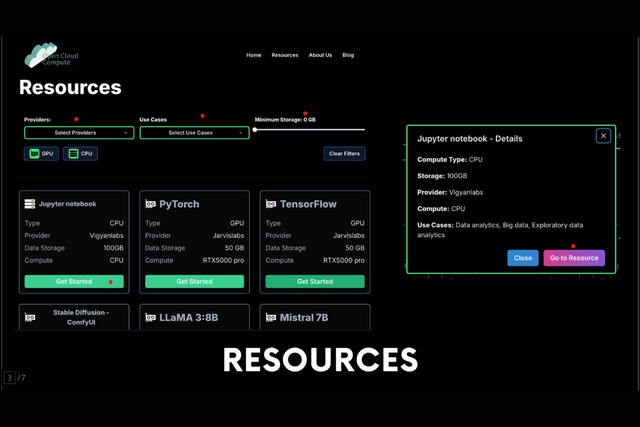This screenshot has width=640, height=427.
Task: Toggle the GPU filter button
Action: 41,153
